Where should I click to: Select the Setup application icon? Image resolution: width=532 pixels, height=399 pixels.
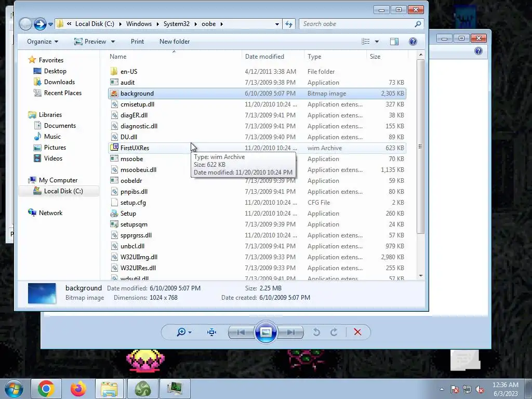click(x=114, y=214)
